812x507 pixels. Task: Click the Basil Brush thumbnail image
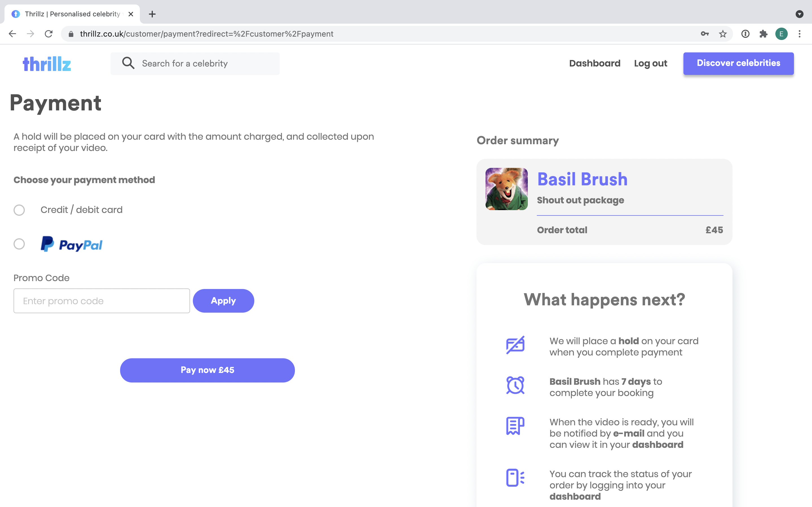[506, 189]
